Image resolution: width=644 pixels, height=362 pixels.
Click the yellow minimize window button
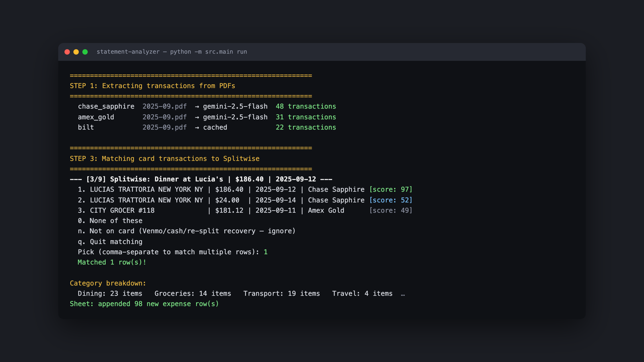coord(76,52)
